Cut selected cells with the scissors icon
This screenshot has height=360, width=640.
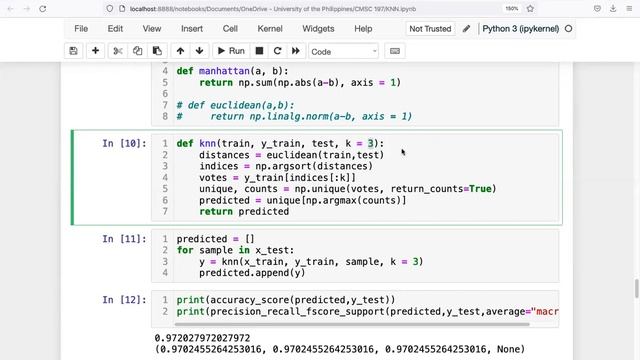point(118,51)
